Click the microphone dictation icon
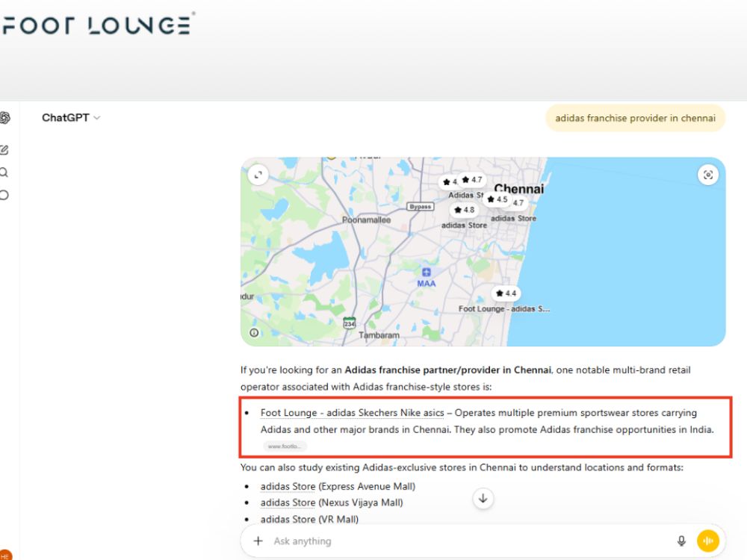The image size is (747, 560). (x=681, y=541)
